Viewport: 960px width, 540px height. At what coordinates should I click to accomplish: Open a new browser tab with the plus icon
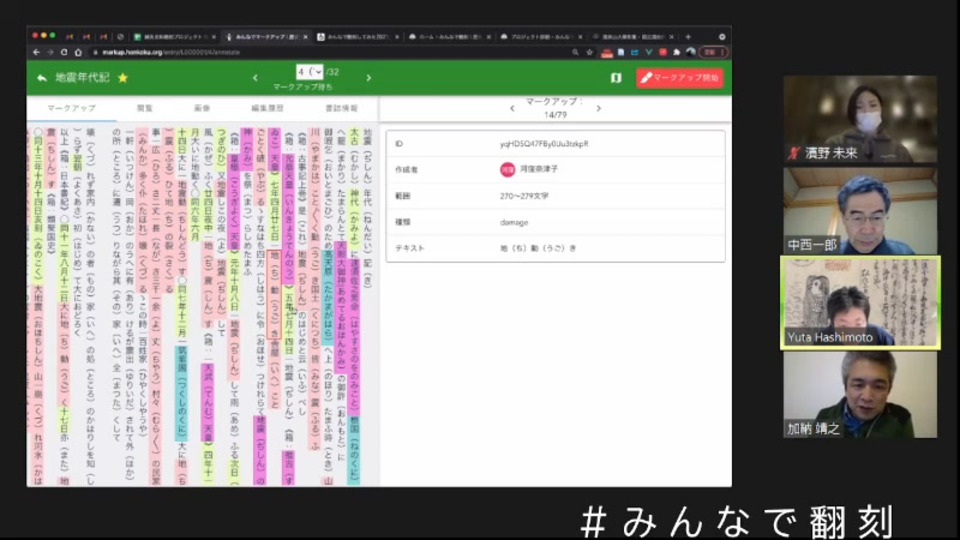coord(688,37)
